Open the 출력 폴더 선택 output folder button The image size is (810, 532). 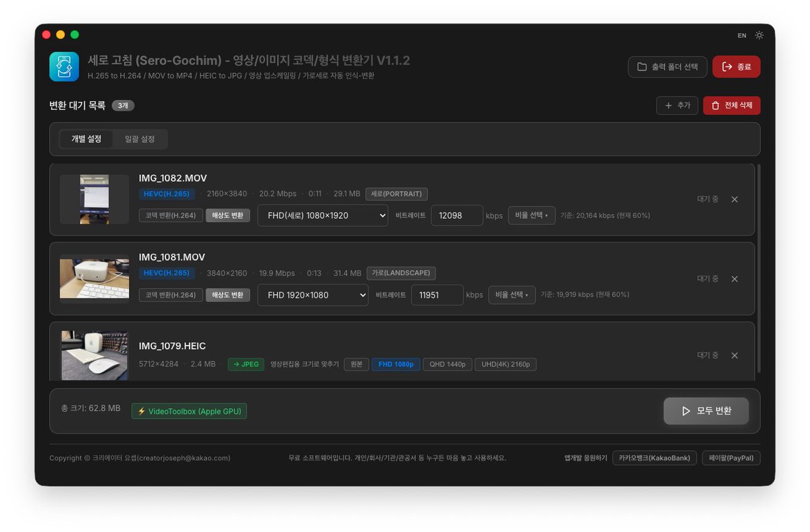click(668, 67)
